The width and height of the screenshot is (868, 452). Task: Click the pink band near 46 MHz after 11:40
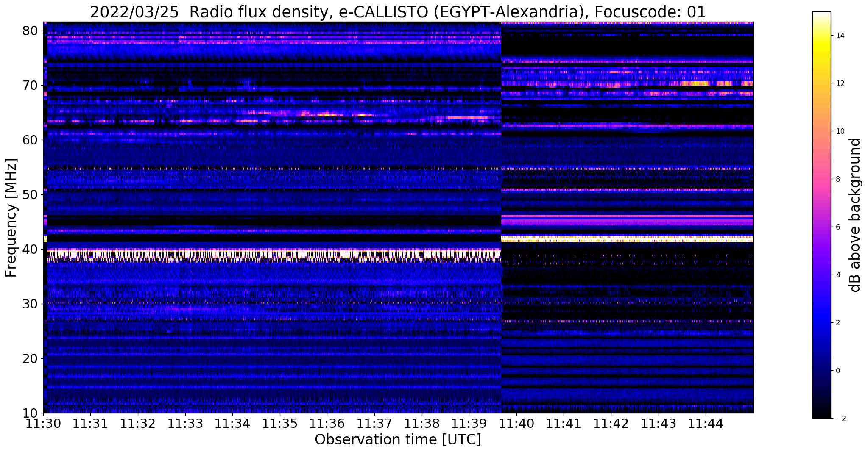point(627,216)
